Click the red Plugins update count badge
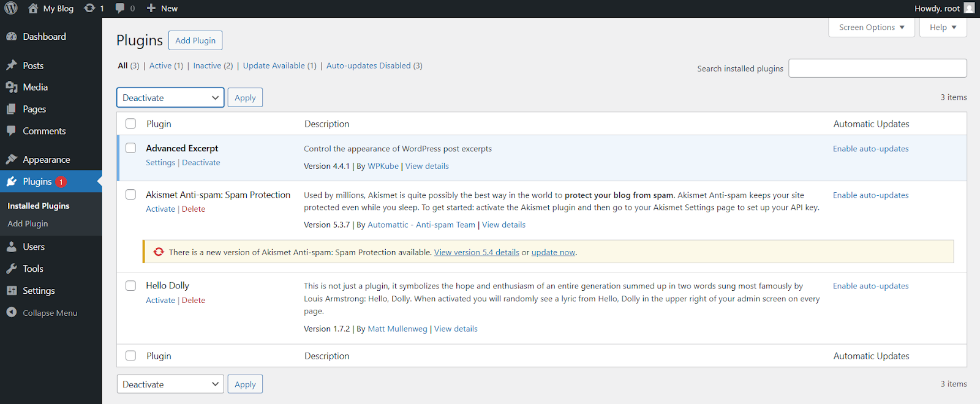Viewport: 980px width, 404px height. click(61, 182)
